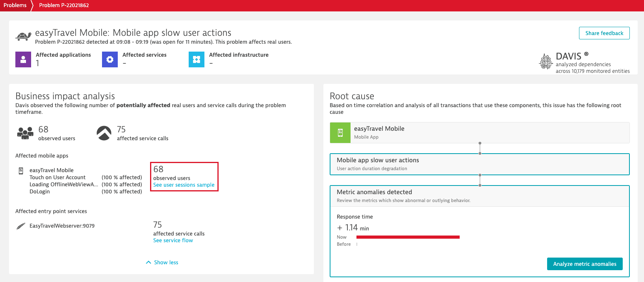This screenshot has width=644, height=282.
Task: Click the Loading OfflineWebViewA... action
Action: pos(64,184)
